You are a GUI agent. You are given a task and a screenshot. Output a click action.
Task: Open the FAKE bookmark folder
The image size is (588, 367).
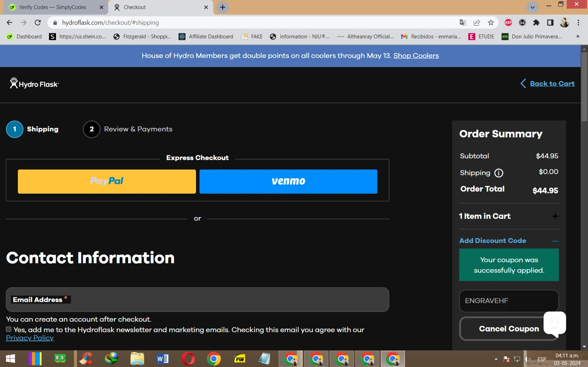point(252,36)
